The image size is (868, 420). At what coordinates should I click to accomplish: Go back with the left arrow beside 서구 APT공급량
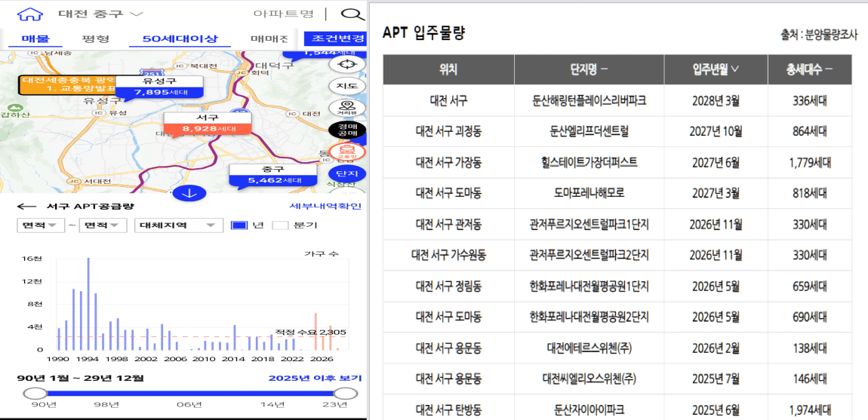click(26, 207)
